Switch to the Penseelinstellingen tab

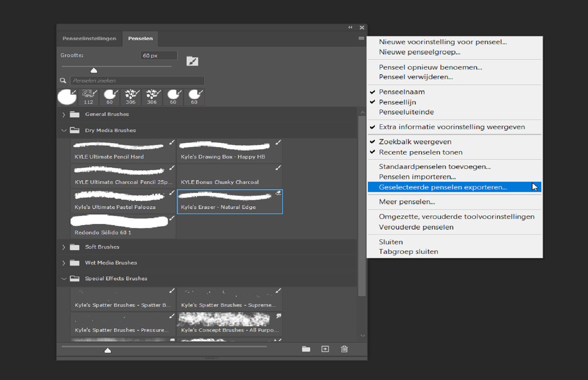[89, 38]
